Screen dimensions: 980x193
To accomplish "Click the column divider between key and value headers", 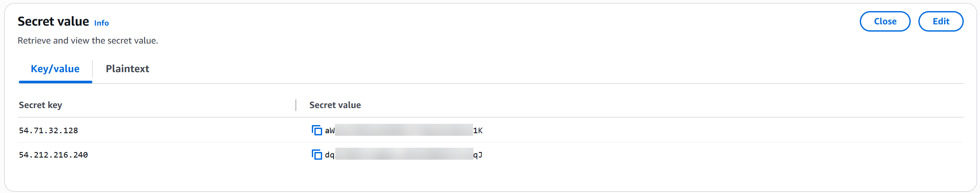I will [x=296, y=105].
